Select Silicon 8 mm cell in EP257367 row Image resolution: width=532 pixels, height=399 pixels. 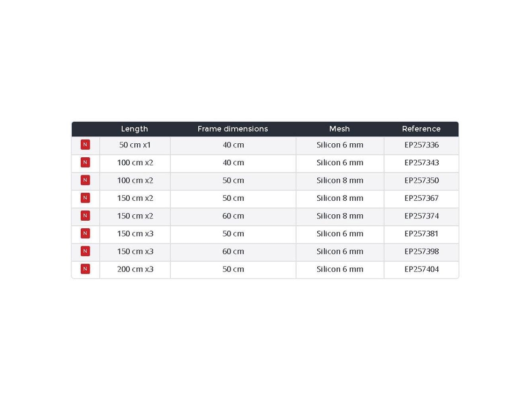pos(340,198)
